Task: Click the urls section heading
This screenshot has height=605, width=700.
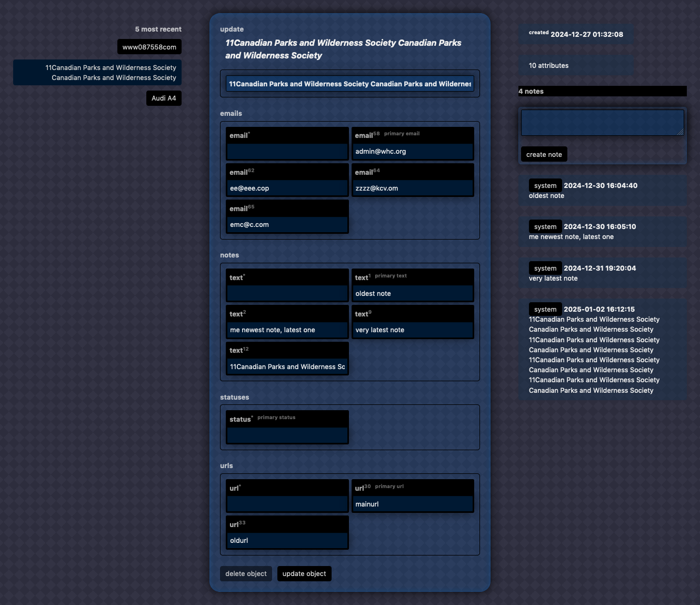Action: (226, 465)
